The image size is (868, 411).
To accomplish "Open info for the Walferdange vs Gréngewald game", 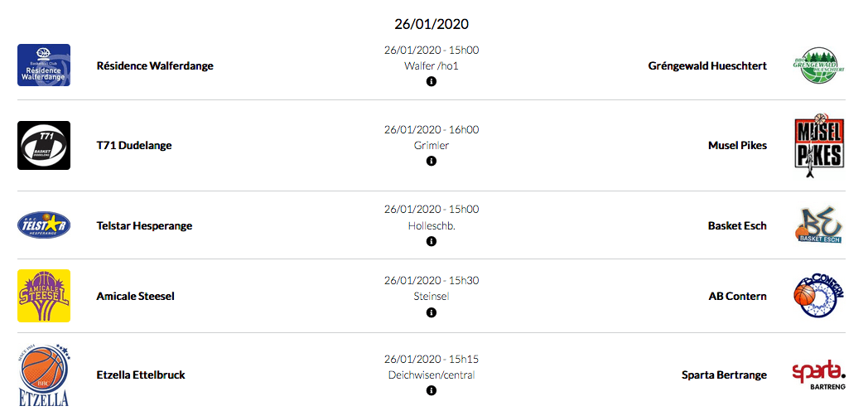I will [431, 81].
